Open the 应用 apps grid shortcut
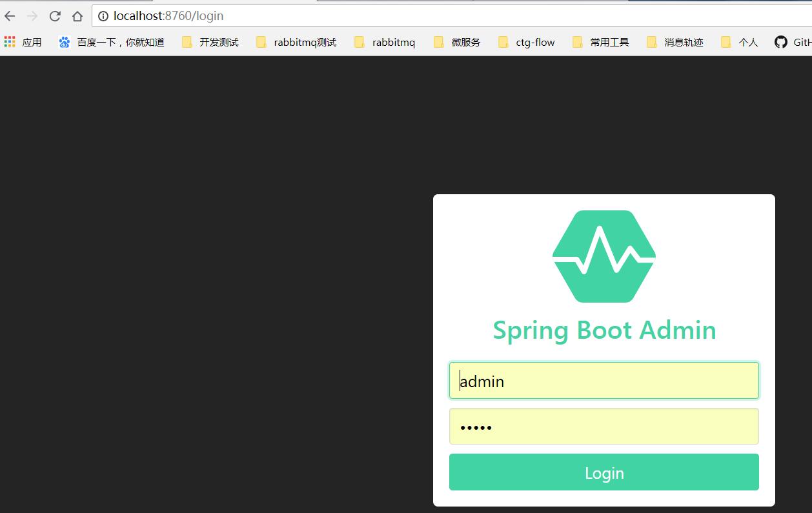The height and width of the screenshot is (513, 812). 23,42
